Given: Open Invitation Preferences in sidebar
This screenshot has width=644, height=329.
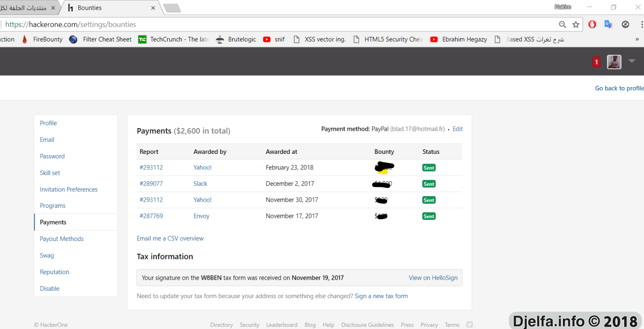Looking at the screenshot, I should point(69,189).
